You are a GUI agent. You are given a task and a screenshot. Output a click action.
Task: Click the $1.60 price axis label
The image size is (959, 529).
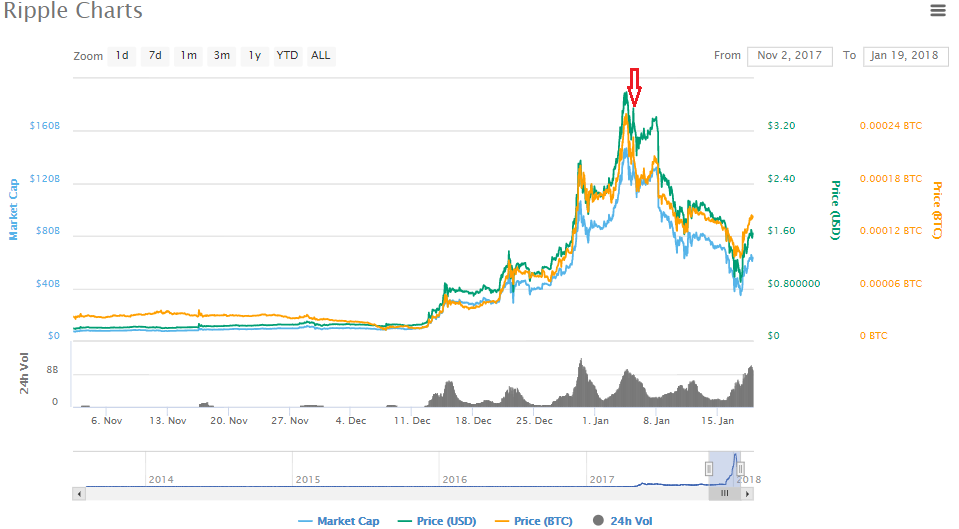coord(781,231)
